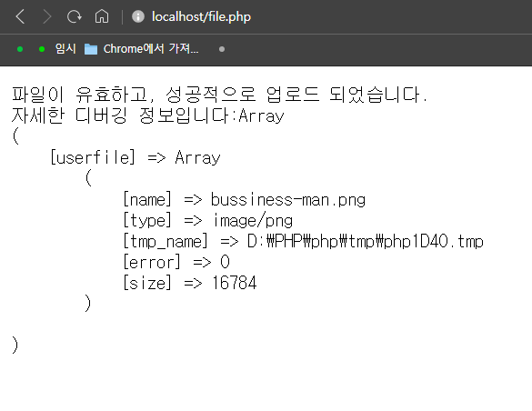
Task: Click the [userfile] => Array line
Action: point(136,157)
